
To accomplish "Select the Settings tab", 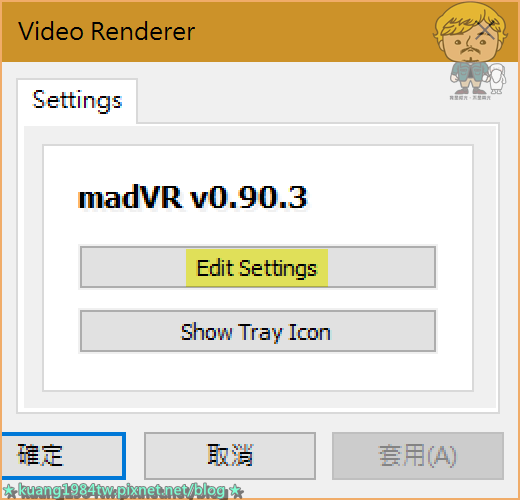I will [x=77, y=101].
